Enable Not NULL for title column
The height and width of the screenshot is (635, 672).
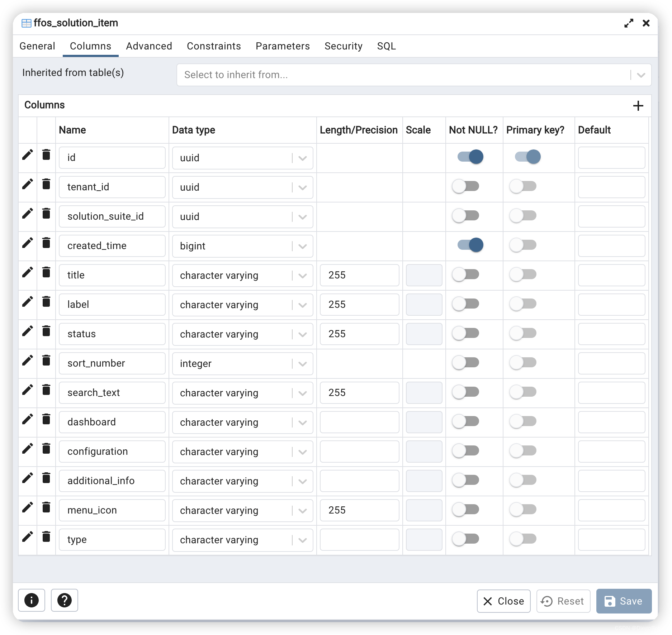(465, 274)
